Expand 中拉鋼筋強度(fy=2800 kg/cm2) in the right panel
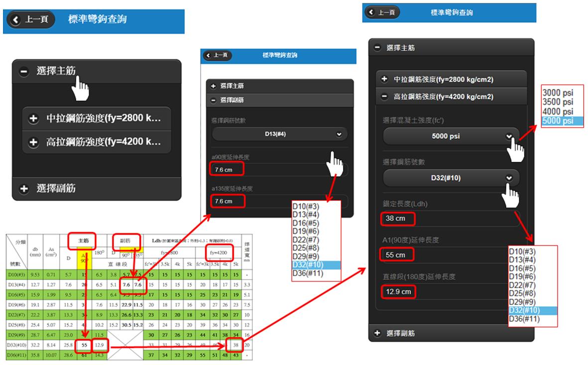 point(384,80)
